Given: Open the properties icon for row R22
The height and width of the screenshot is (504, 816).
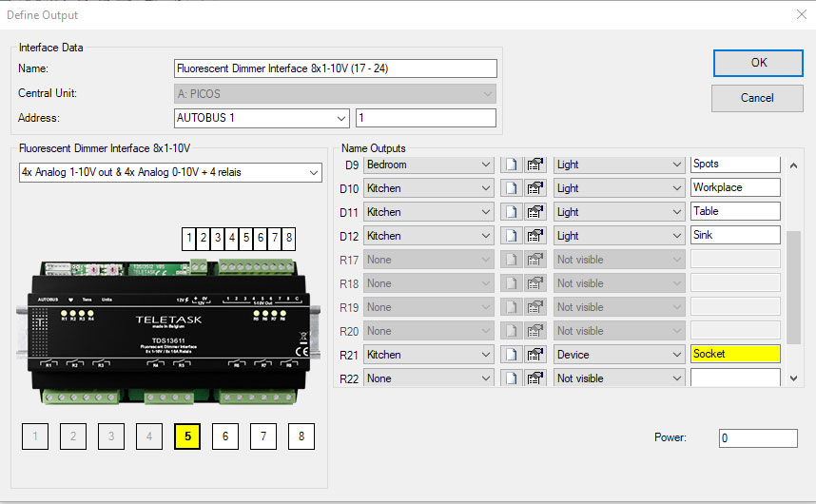Looking at the screenshot, I should [x=534, y=378].
